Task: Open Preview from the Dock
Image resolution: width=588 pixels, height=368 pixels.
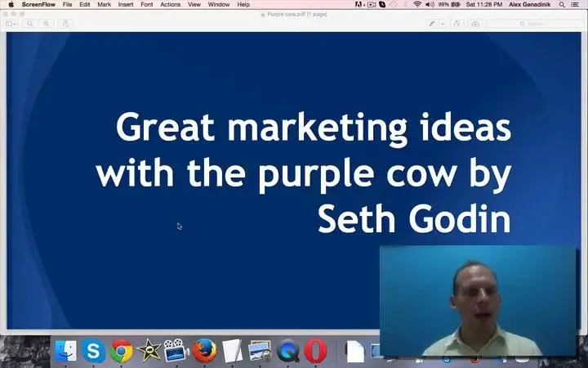Action: click(x=260, y=352)
